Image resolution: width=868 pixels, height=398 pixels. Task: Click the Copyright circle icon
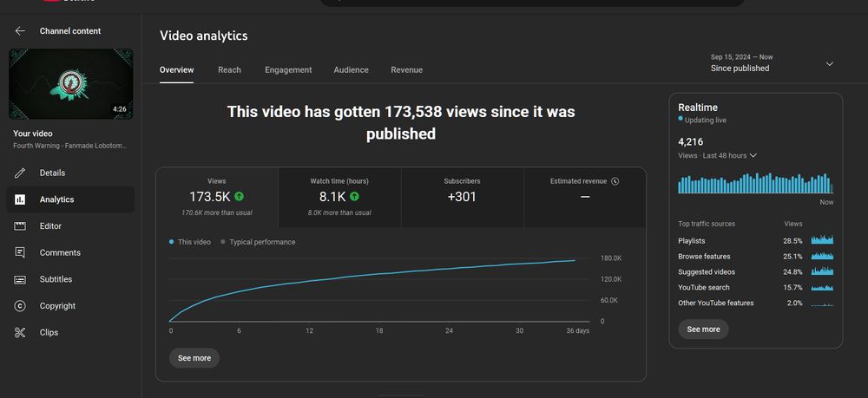click(20, 306)
